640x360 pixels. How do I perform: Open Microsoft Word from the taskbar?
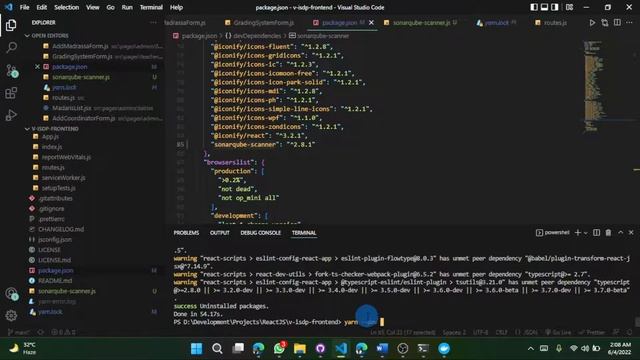pos(382,348)
